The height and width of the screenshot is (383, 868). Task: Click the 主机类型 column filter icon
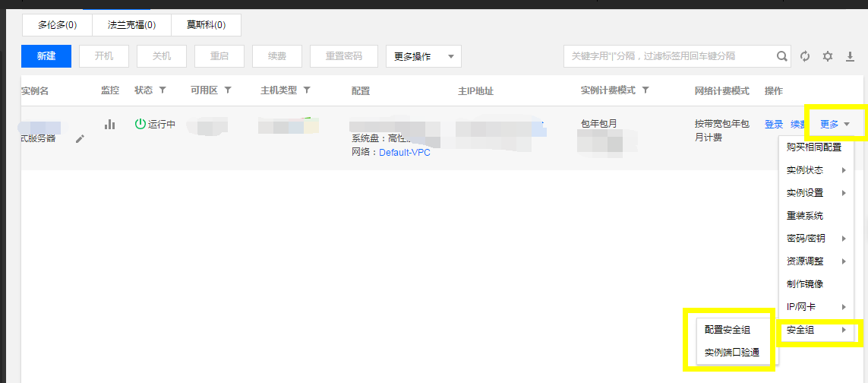point(307,90)
